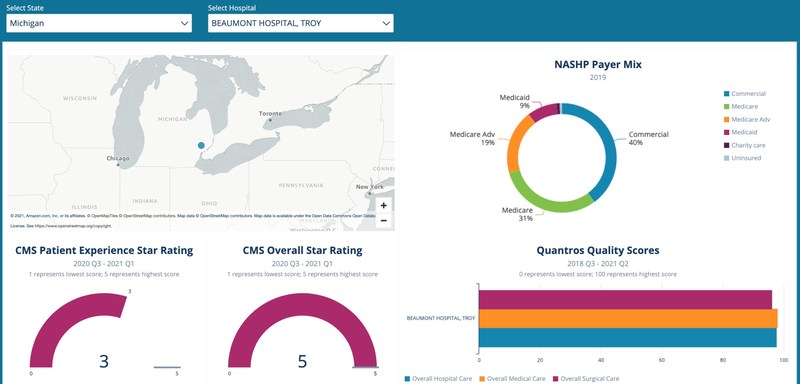Toggle the Overall Hospital Care legend item
800x384 pixels.
[438, 379]
